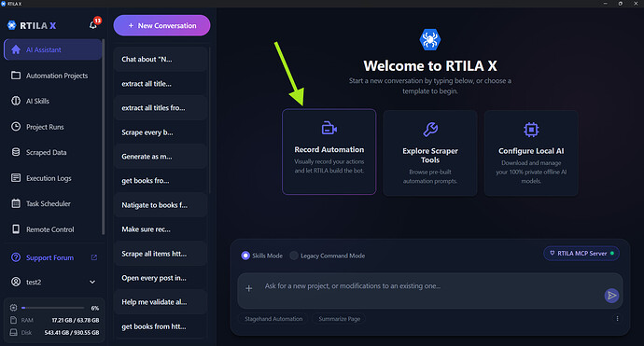This screenshot has height=346, width=644.
Task: Click the AI Assistant home icon
Action: 16,49
